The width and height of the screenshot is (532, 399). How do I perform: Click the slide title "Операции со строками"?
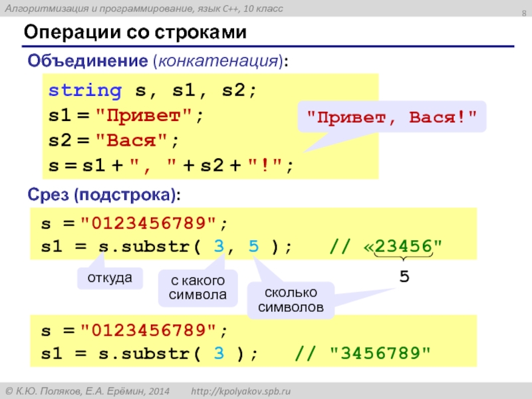135,33
